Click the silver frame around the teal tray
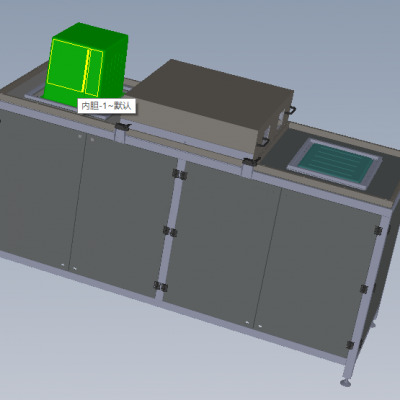The height and width of the screenshot is (400, 400). (x=334, y=164)
